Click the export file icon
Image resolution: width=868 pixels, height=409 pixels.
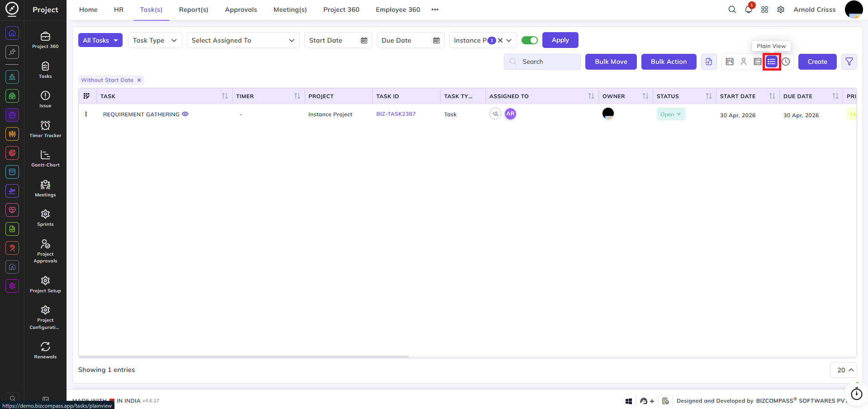709,62
